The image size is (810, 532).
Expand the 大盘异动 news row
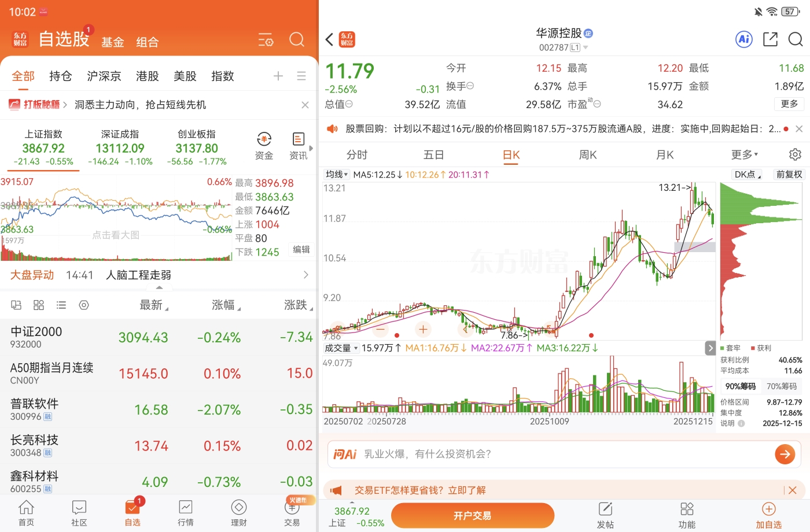click(159, 275)
